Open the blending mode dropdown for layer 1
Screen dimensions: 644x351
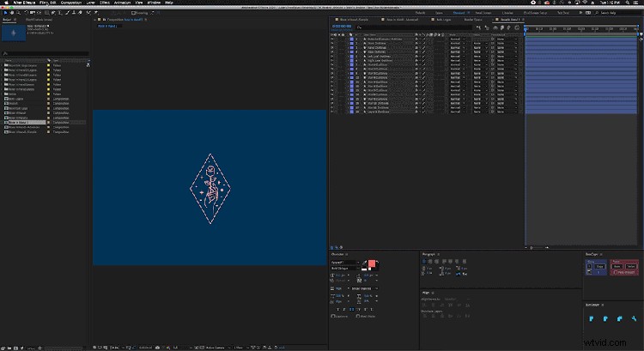point(458,39)
